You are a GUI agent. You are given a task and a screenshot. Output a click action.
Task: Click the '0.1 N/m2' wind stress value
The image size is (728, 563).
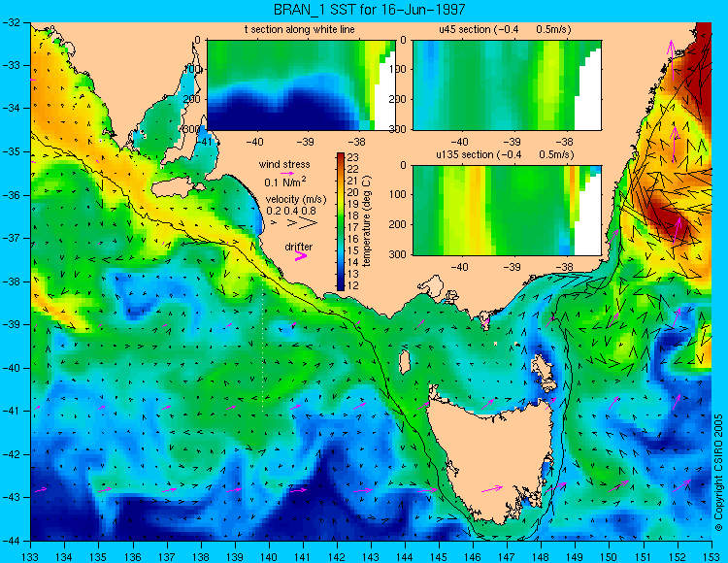coord(285,182)
